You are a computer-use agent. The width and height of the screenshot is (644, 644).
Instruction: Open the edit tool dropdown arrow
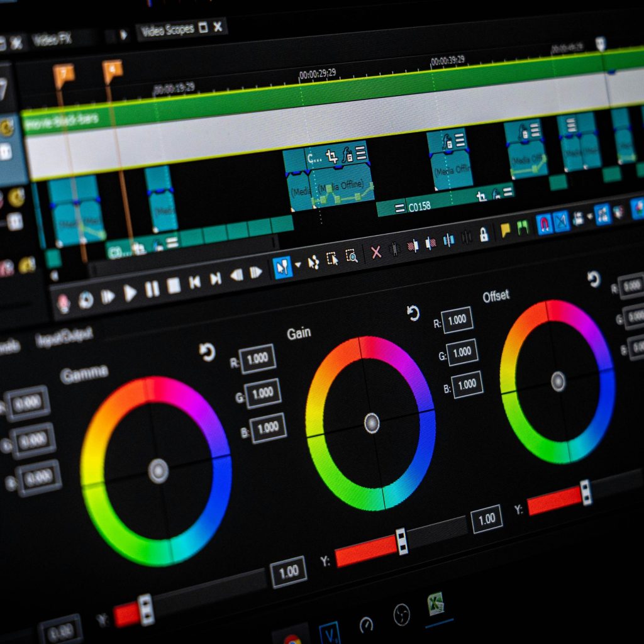point(297,265)
